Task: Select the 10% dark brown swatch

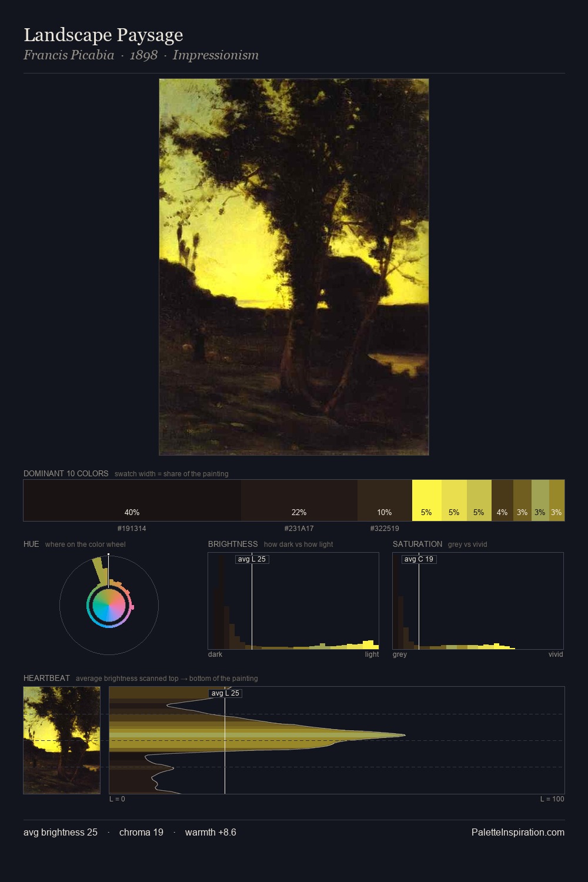Action: point(385,500)
